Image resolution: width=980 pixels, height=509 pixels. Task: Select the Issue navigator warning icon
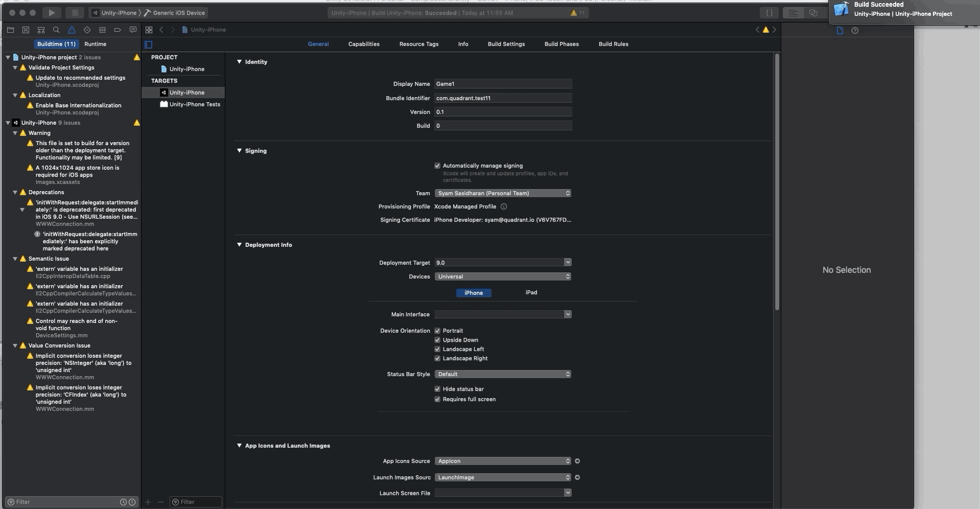point(72,30)
